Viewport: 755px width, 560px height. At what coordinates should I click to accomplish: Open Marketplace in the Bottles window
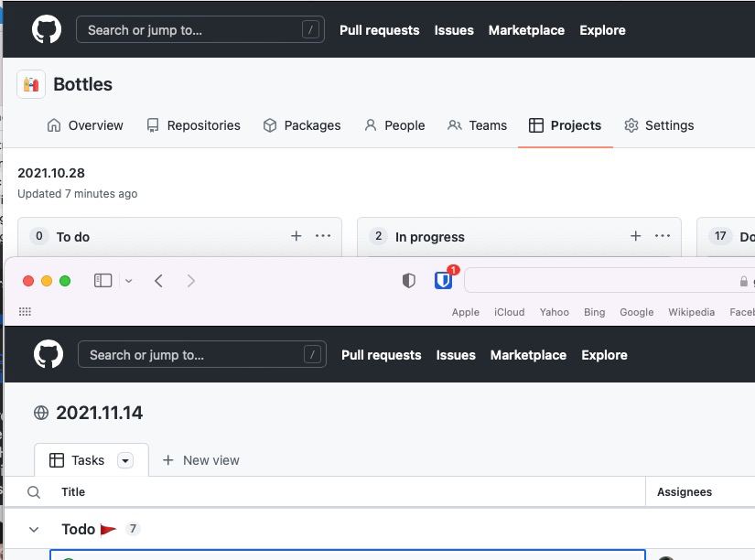click(x=526, y=30)
